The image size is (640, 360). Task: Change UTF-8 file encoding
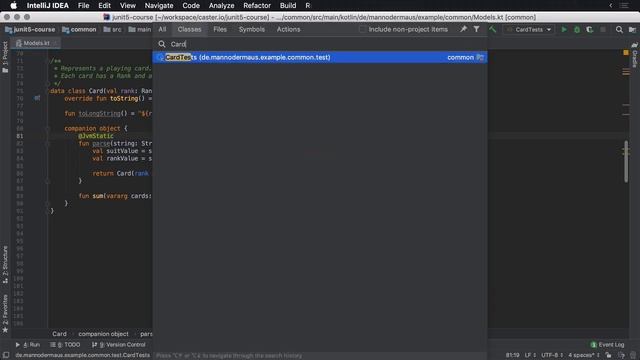coord(553,355)
